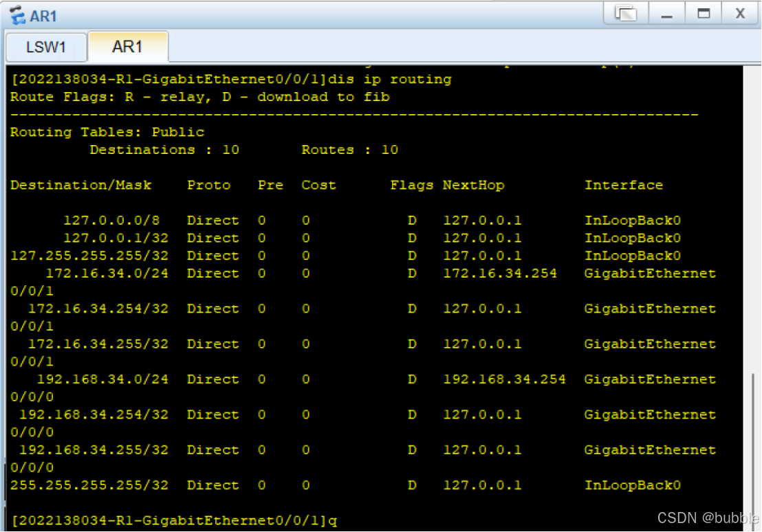Close the AR1 window

coord(739,13)
